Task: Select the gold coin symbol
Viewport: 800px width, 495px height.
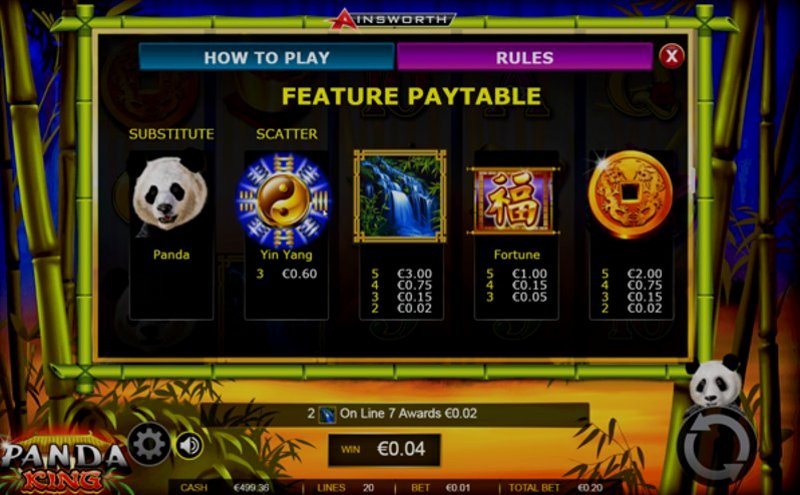Action: click(x=630, y=194)
